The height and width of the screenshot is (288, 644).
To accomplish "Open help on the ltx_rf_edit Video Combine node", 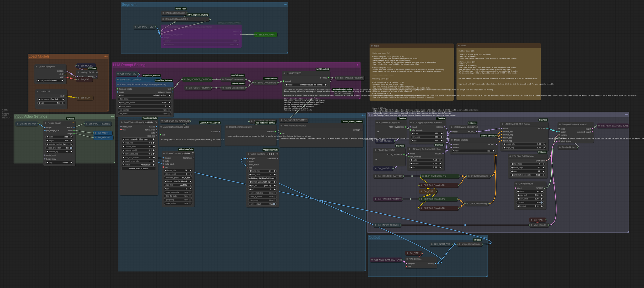I will pos(193,153).
